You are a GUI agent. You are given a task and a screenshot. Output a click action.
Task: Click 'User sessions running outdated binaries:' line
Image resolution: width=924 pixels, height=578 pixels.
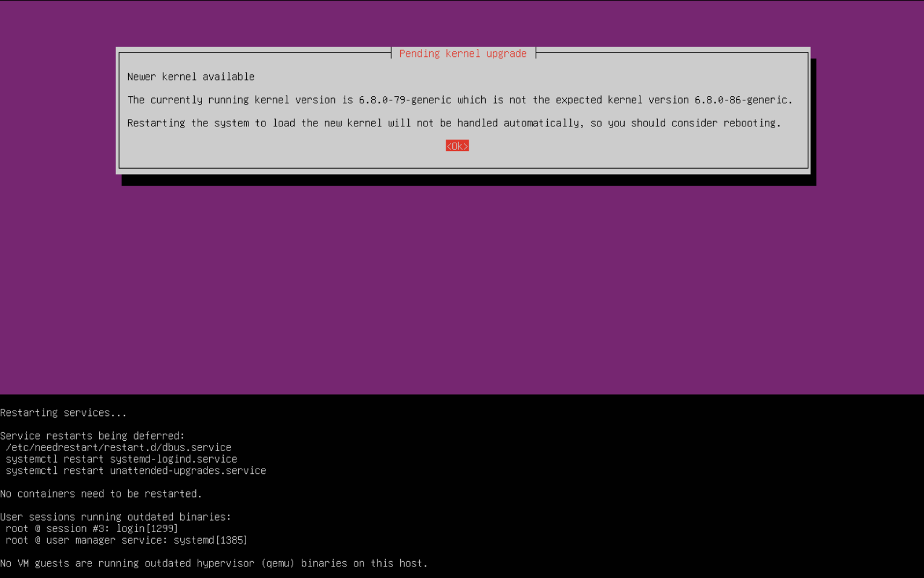[115, 517]
